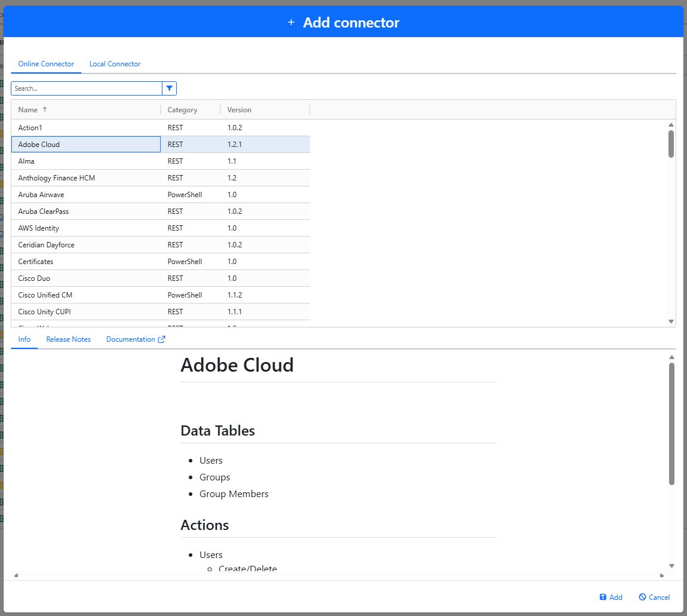Sort the list by Category column header
The height and width of the screenshot is (616, 687).
pyautogui.click(x=182, y=109)
